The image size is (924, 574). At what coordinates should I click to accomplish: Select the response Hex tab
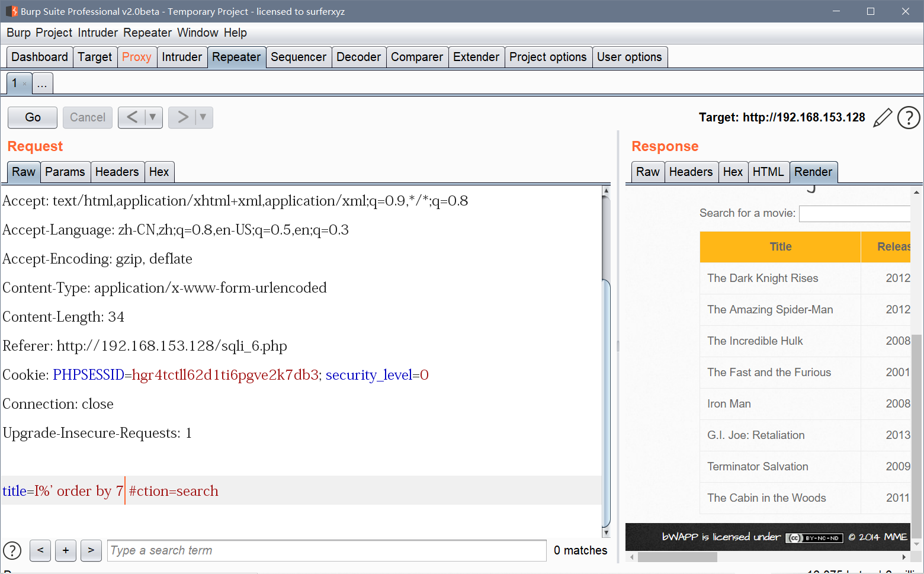coord(733,172)
